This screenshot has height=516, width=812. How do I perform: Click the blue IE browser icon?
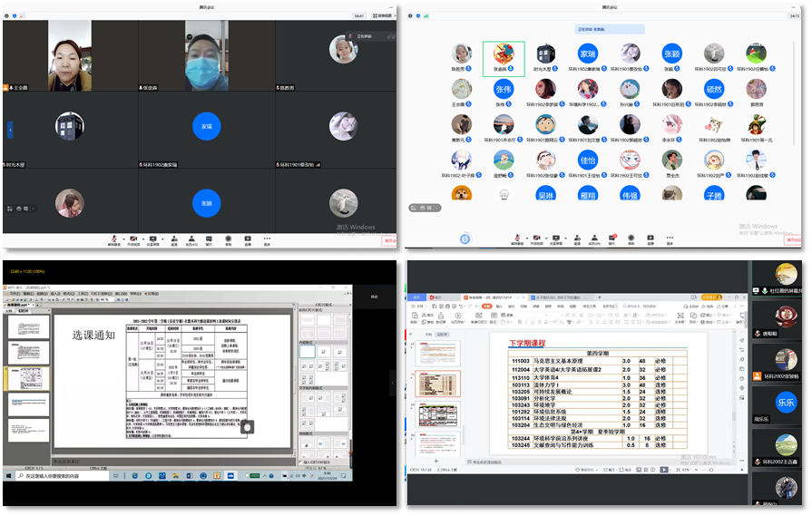[x=465, y=239]
